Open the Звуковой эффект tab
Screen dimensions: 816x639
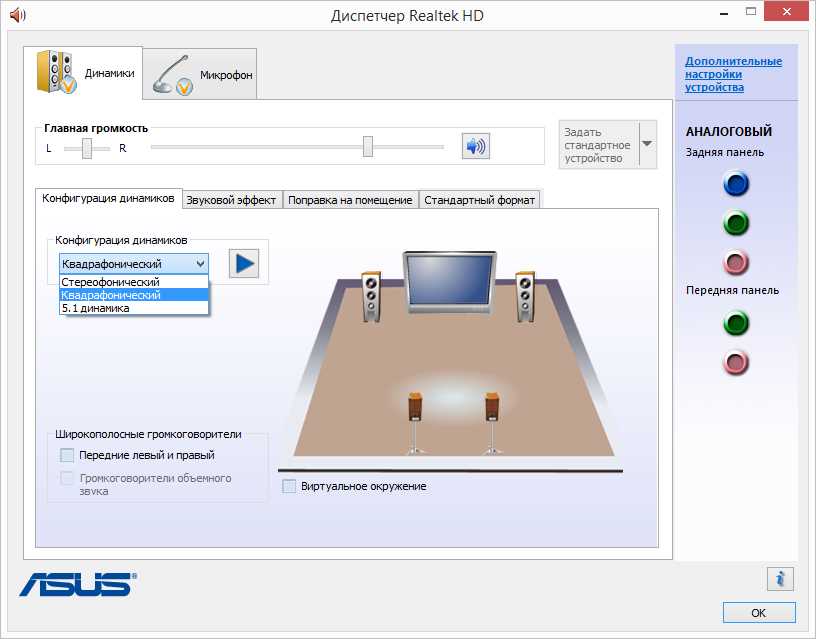pos(231,200)
